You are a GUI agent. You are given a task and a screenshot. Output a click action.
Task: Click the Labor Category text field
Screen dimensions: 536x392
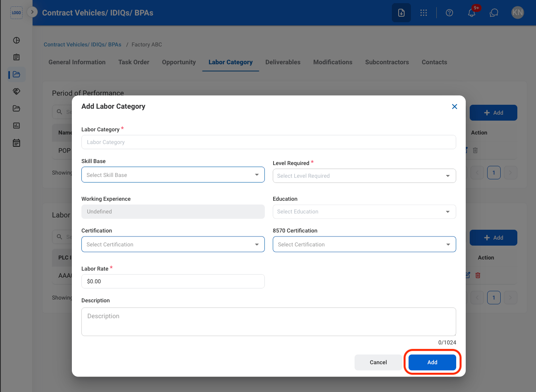[x=269, y=142]
